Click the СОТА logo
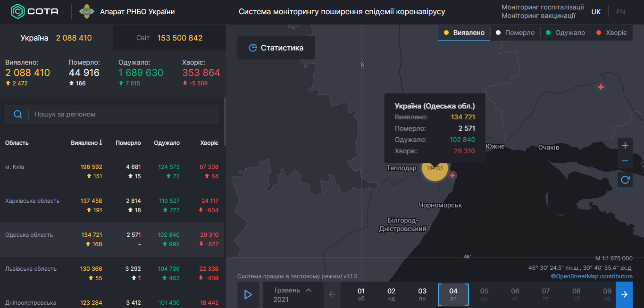This screenshot has width=644, height=308. coord(33,11)
